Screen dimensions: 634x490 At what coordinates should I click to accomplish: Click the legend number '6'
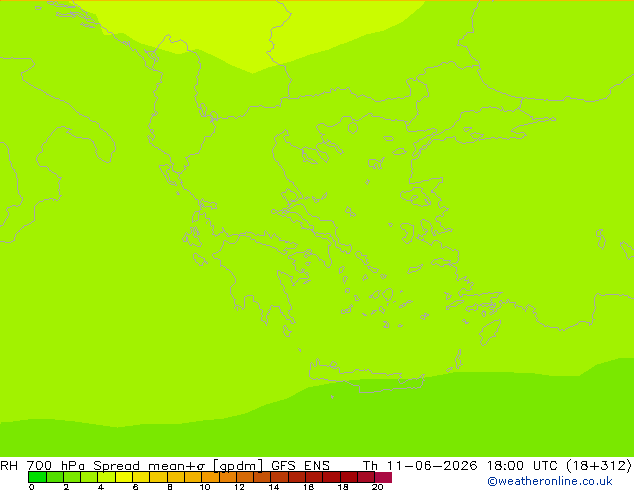(135, 487)
